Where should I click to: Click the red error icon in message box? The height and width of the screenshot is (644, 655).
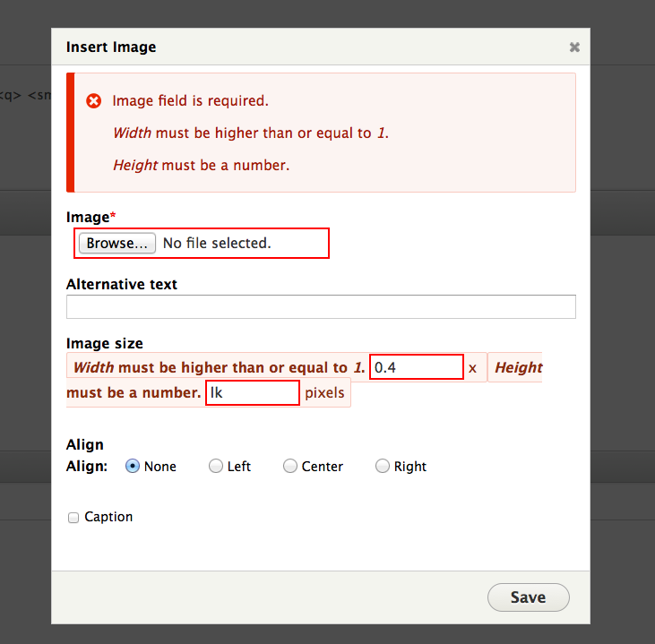coord(93,101)
